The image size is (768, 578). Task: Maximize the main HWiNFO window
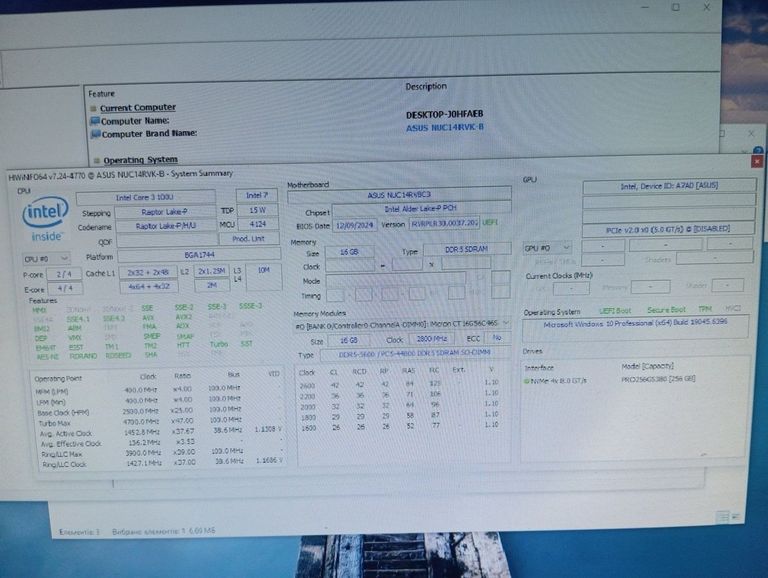coord(676,7)
